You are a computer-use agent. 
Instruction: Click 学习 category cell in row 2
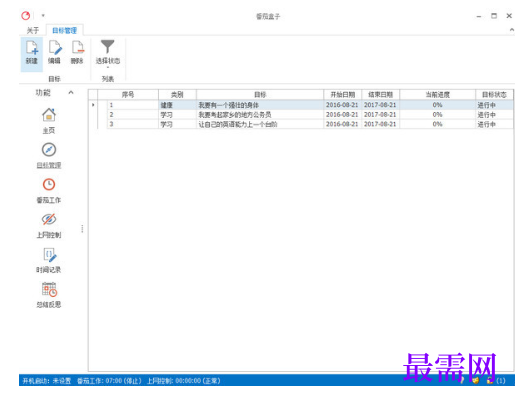tap(177, 115)
